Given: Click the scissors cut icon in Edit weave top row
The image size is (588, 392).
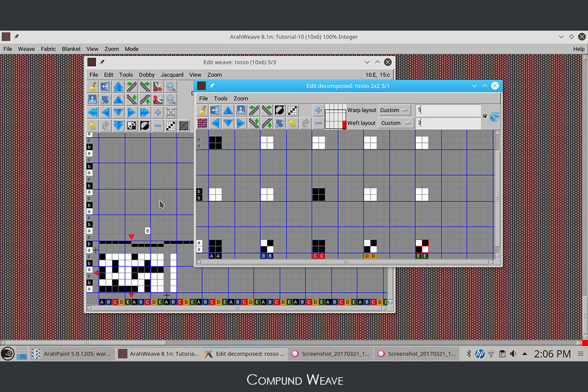Looking at the screenshot, I should 157,87.
